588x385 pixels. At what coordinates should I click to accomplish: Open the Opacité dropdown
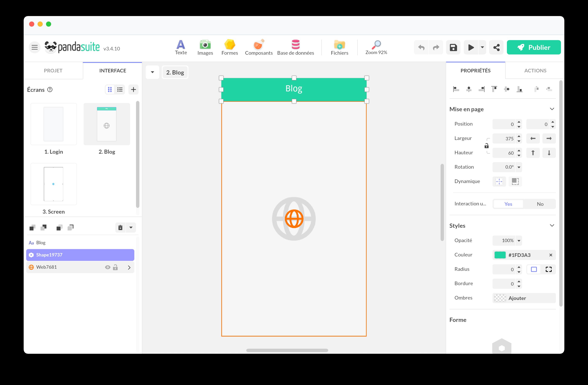(x=519, y=241)
